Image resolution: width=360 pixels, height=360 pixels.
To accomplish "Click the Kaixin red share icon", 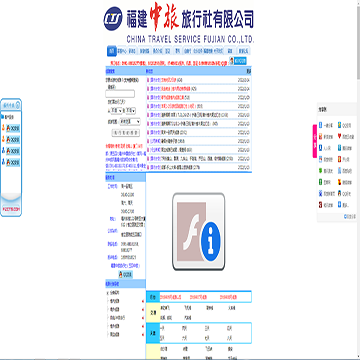I will (340, 159).
